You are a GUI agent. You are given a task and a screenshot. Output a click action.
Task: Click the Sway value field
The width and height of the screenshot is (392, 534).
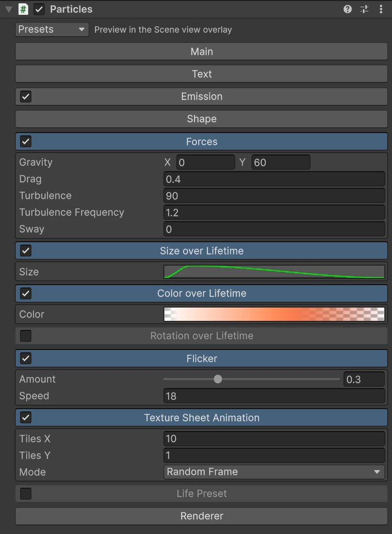tap(274, 229)
